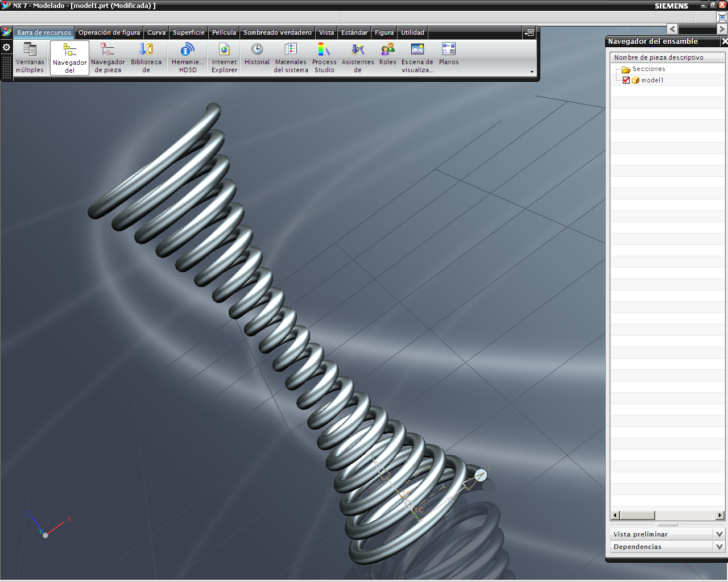Launch Internet Explorer icon

[x=224, y=58]
